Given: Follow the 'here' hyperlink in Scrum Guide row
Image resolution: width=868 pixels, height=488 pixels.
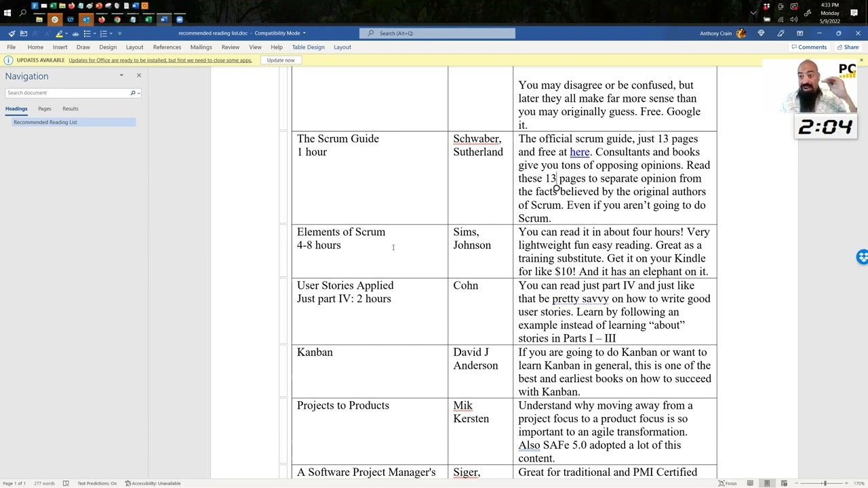Looking at the screenshot, I should pos(580,152).
